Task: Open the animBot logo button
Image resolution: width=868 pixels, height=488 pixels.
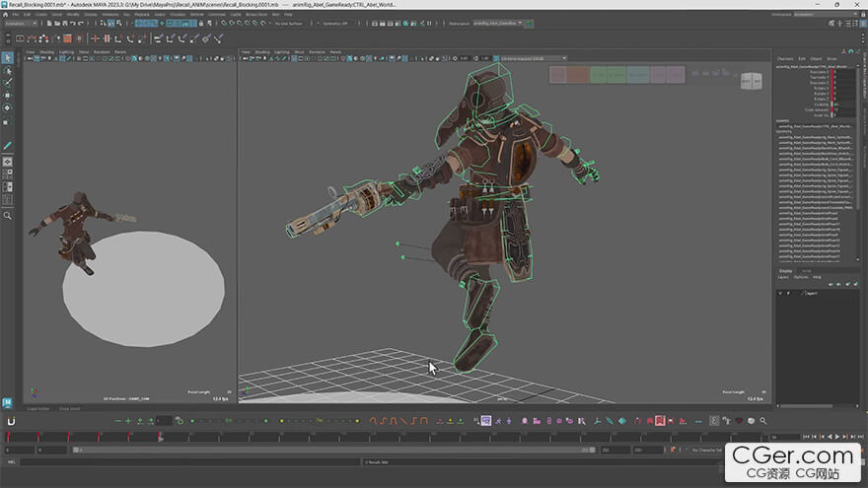Action: 11,422
